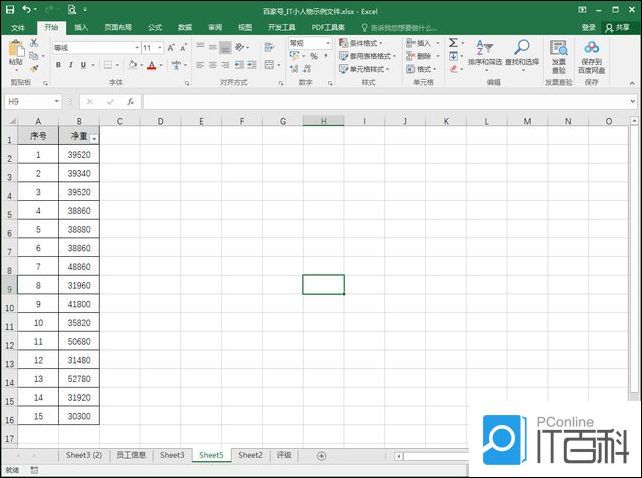Switch to the PDF tools tab

[328, 27]
